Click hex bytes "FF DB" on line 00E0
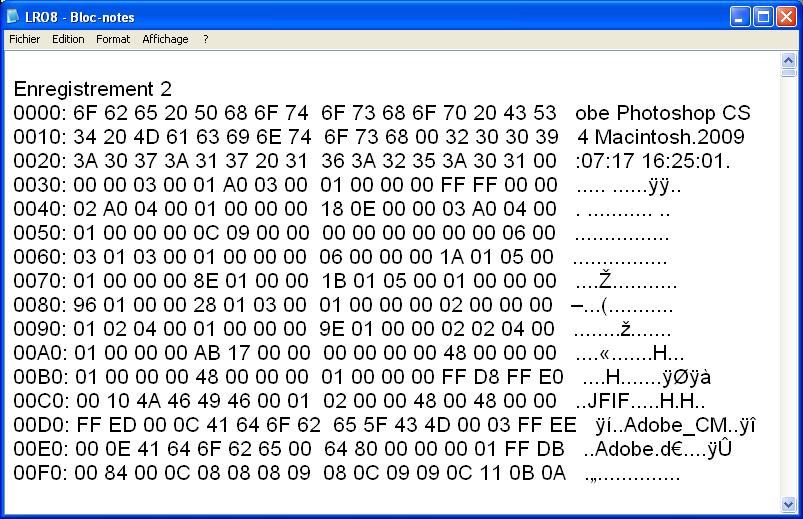 pos(534,449)
